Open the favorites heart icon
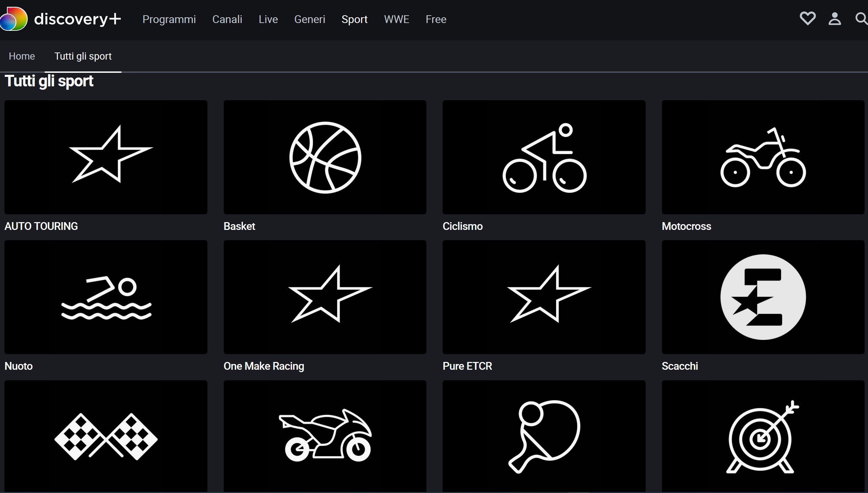Image resolution: width=868 pixels, height=493 pixels. 807,19
